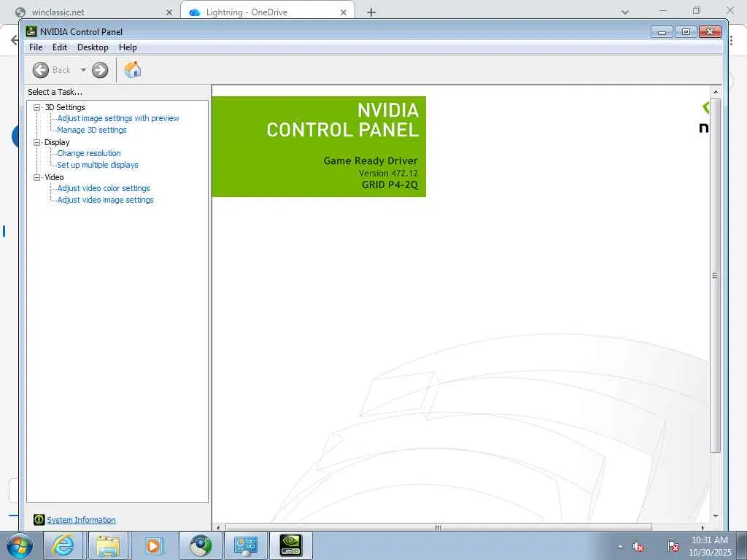
Task: Select Manage 3D settings
Action: pyautogui.click(x=92, y=130)
